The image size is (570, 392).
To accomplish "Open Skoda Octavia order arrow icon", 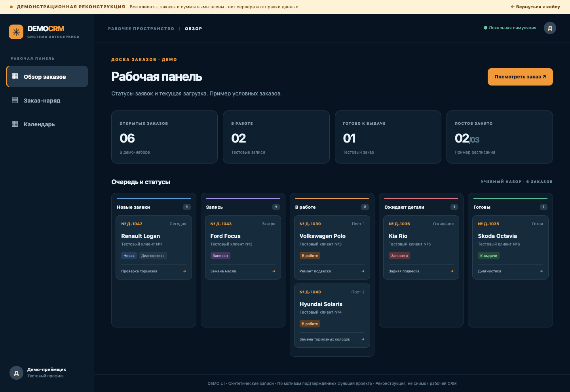I will (541, 271).
